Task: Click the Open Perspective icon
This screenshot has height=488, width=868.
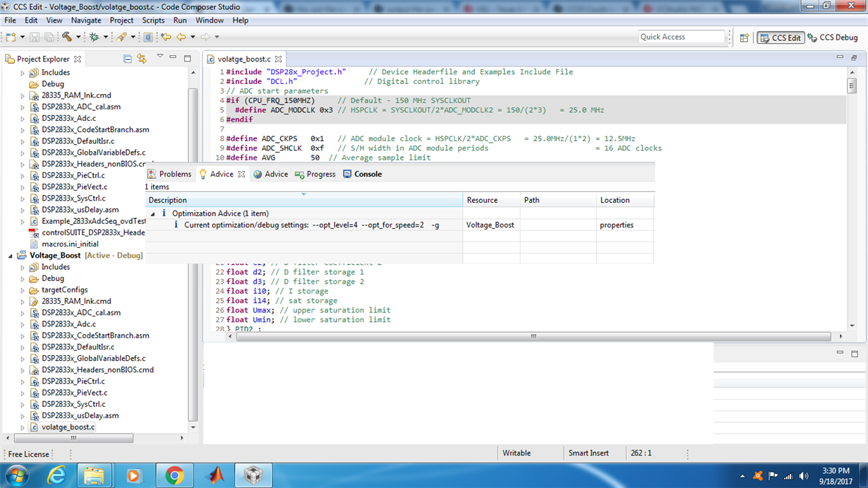Action: (744, 37)
